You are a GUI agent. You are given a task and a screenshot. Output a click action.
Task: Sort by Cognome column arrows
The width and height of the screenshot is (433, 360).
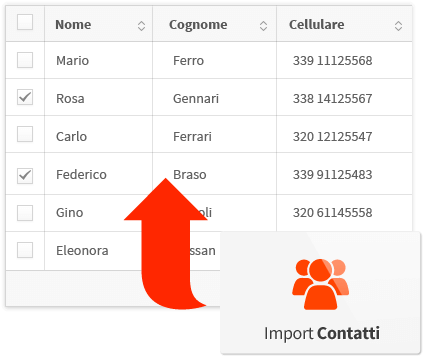tap(263, 26)
